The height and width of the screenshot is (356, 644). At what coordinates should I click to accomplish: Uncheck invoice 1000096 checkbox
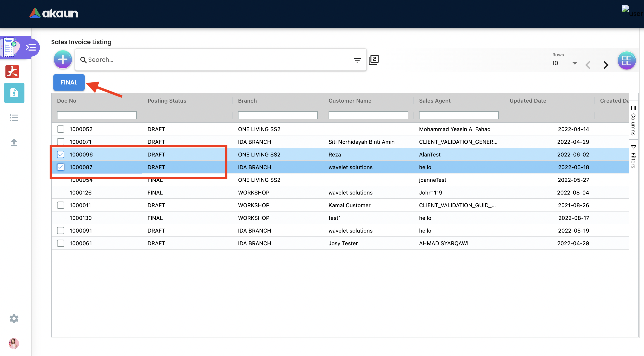point(60,154)
